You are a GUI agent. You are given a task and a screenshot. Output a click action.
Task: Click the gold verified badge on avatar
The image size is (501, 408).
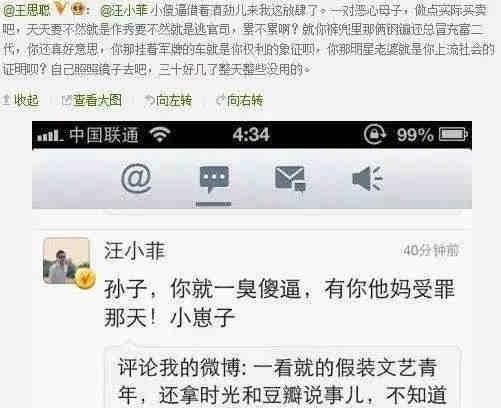[85, 279]
